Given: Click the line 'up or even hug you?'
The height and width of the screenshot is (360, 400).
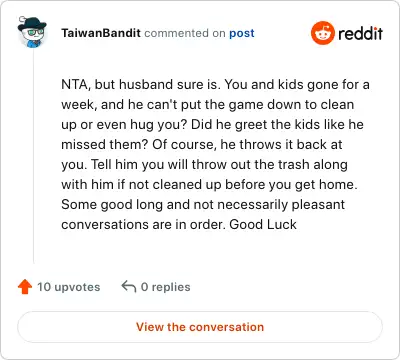Looking at the screenshot, I should [212, 124].
